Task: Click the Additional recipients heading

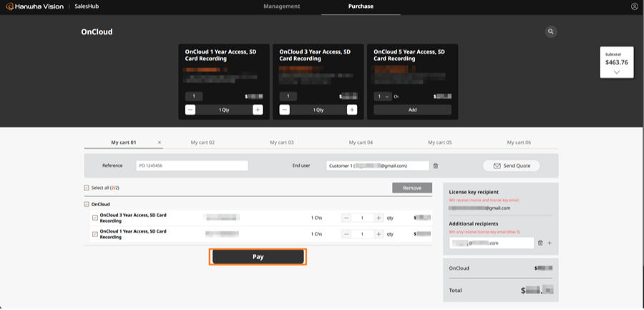Action: click(x=474, y=223)
